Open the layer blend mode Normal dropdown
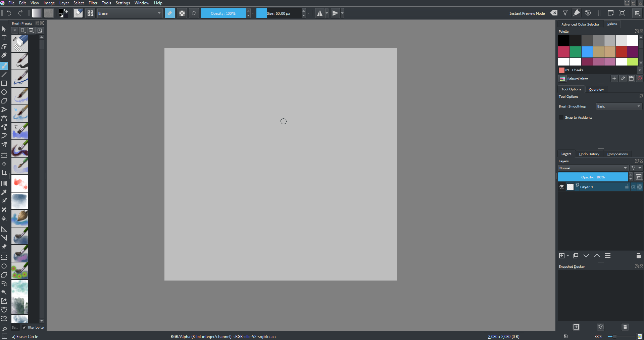The height and width of the screenshot is (340, 644). [593, 168]
